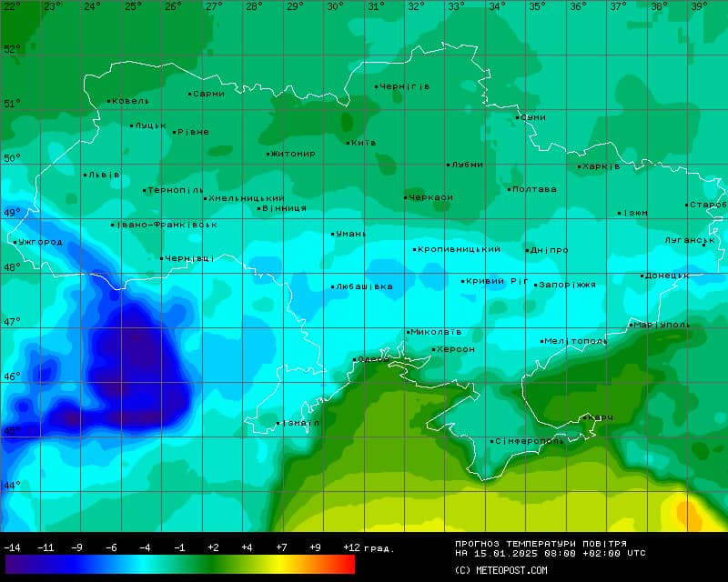Open the METEOPOST.COM copyright link
728x582 pixels.
tap(501, 570)
